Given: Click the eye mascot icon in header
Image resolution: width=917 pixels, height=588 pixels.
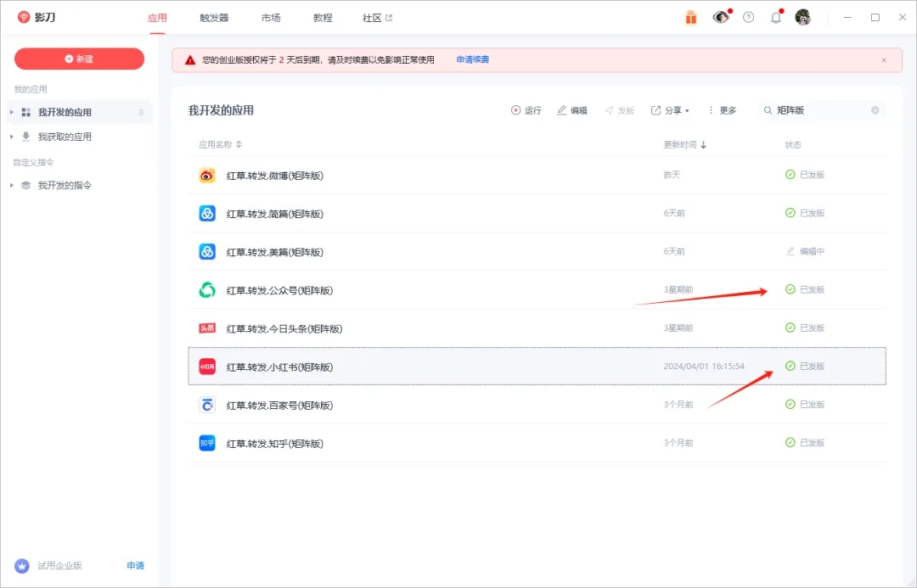Looking at the screenshot, I should point(721,17).
